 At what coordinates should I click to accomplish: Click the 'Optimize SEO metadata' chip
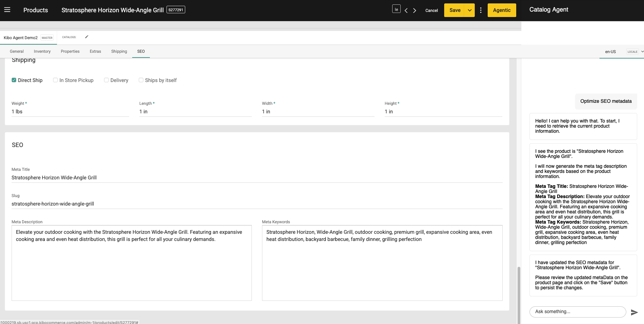[606, 101]
